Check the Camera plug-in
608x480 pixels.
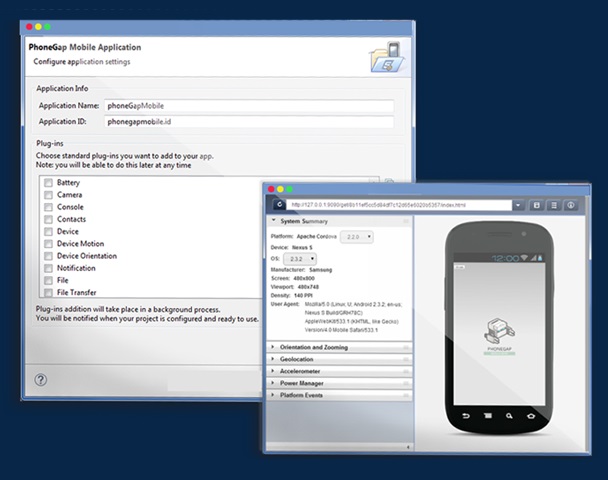pyautogui.click(x=48, y=195)
